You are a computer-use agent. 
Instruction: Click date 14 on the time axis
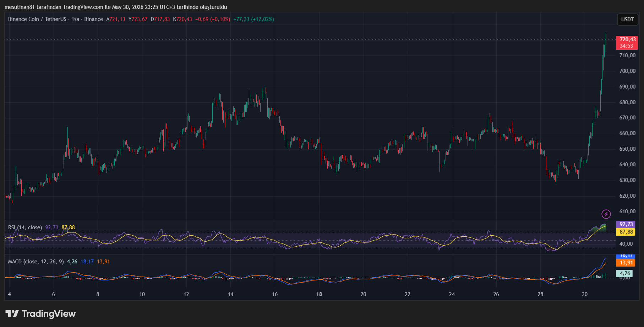point(231,294)
